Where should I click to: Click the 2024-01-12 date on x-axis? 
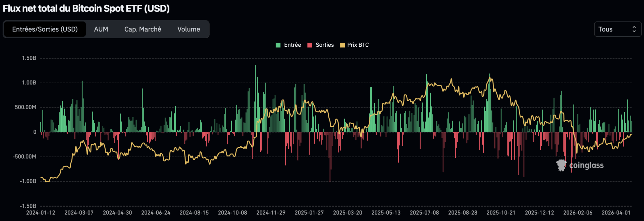click(x=41, y=213)
